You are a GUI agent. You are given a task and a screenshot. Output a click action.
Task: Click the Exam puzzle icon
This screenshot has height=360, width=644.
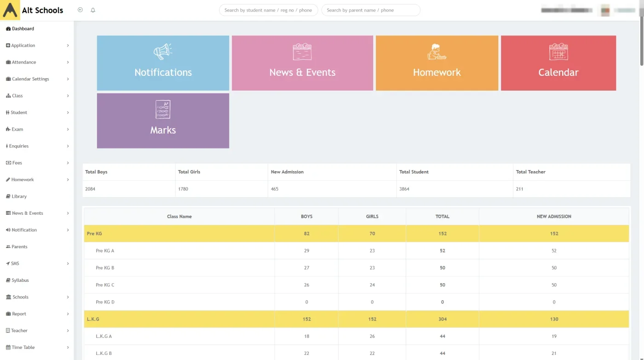click(x=8, y=129)
